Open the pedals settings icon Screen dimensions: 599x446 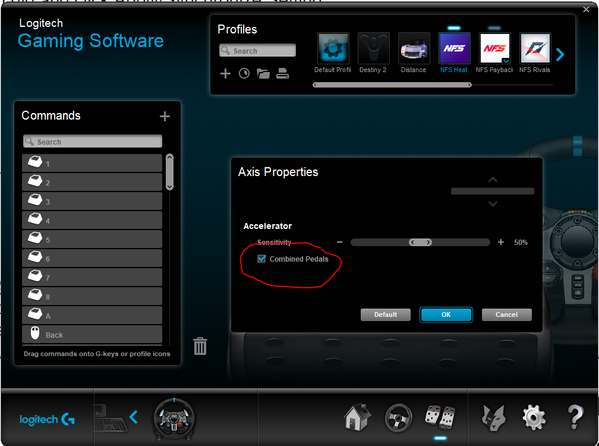pyautogui.click(x=440, y=417)
